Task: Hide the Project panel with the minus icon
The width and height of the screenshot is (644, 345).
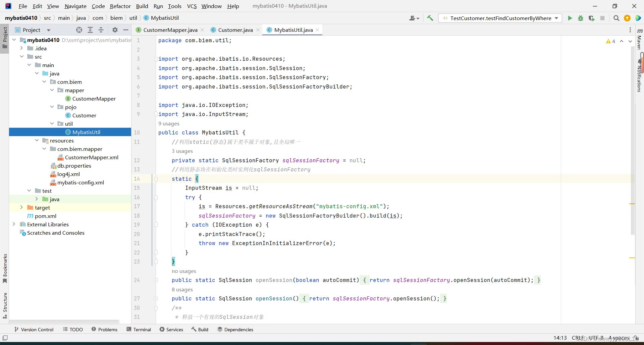Action: [125, 30]
